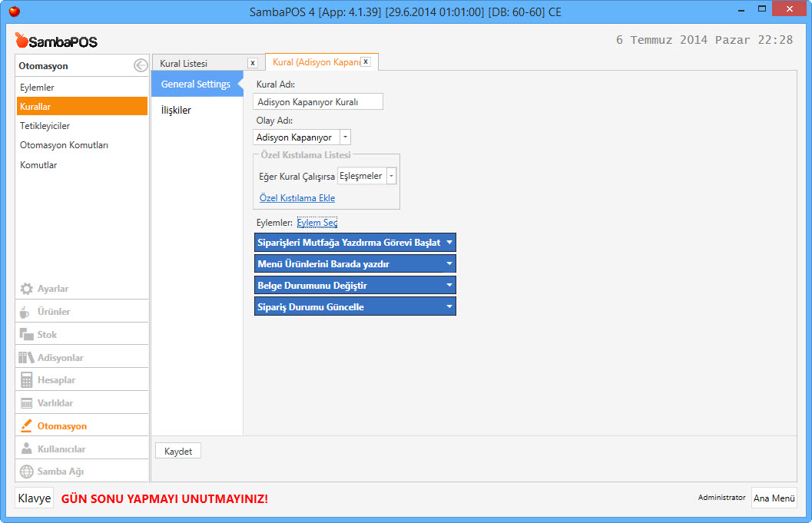Switch to the Kural Listesi tab

184,63
